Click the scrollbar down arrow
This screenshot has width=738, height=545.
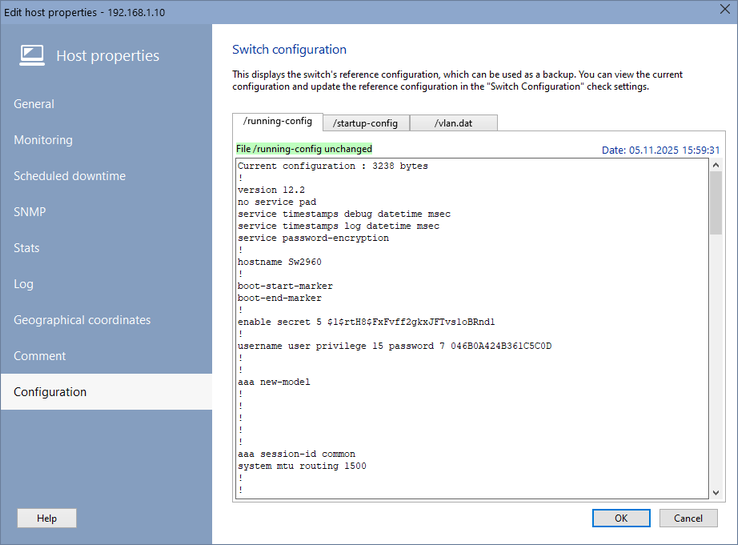716,493
